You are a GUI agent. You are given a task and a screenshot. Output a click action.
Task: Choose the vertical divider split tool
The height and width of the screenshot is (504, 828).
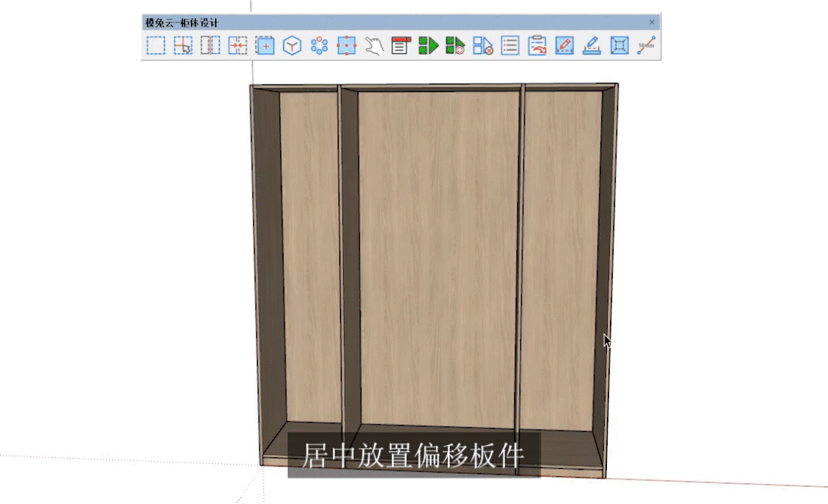tap(210, 46)
